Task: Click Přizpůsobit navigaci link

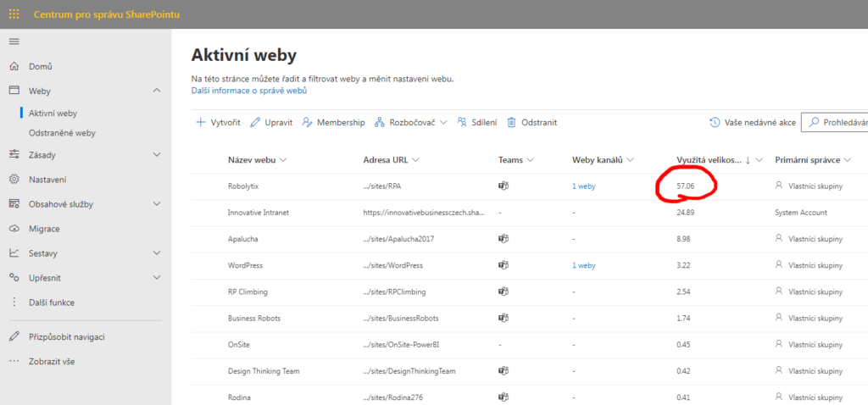Action: point(67,336)
